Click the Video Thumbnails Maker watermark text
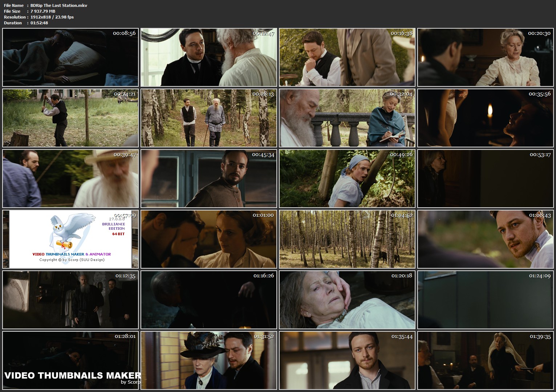The image size is (556, 392). tap(72, 376)
